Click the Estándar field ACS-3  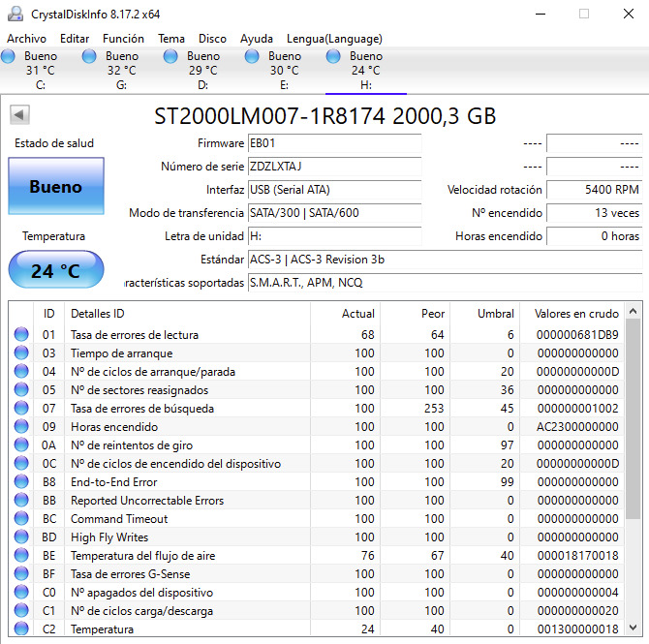445,260
